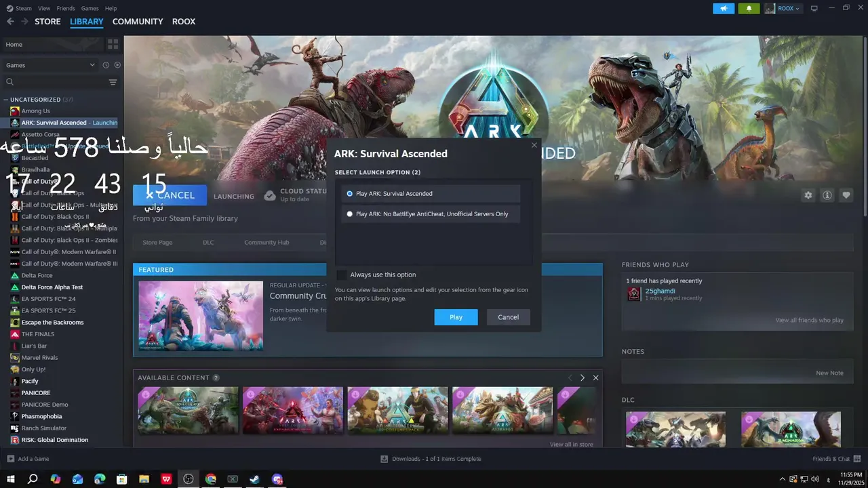Click the Cancel button in launch dialog
Viewport: 868px width, 488px height.
tap(508, 317)
